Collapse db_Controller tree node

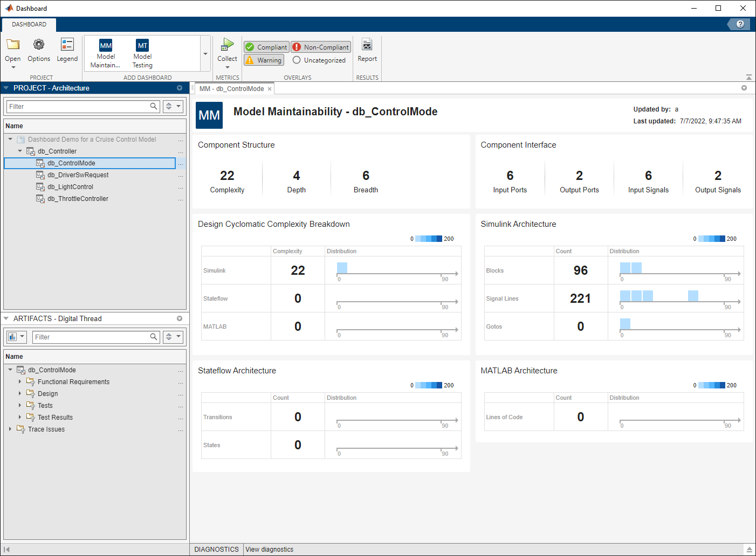coord(20,151)
